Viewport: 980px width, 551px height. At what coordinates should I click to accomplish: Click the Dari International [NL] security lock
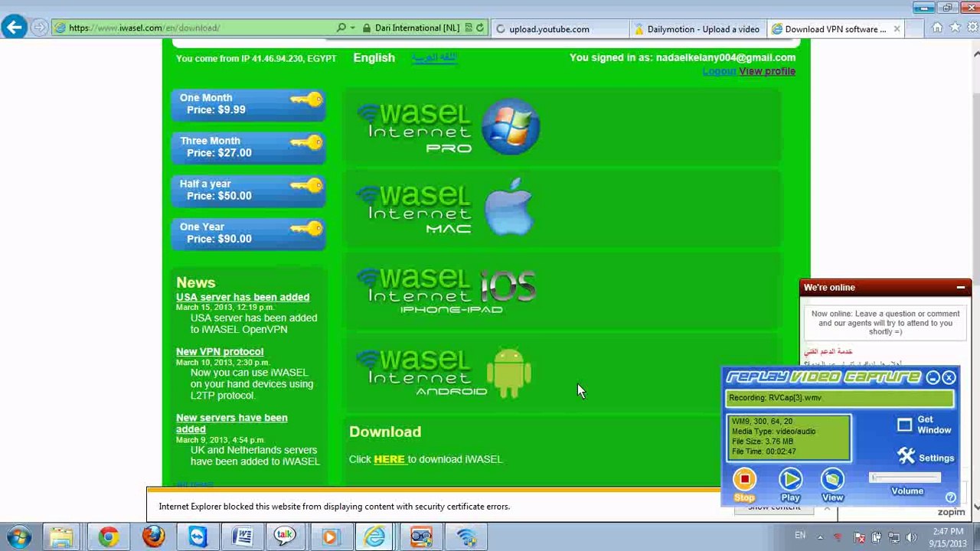coord(410,28)
